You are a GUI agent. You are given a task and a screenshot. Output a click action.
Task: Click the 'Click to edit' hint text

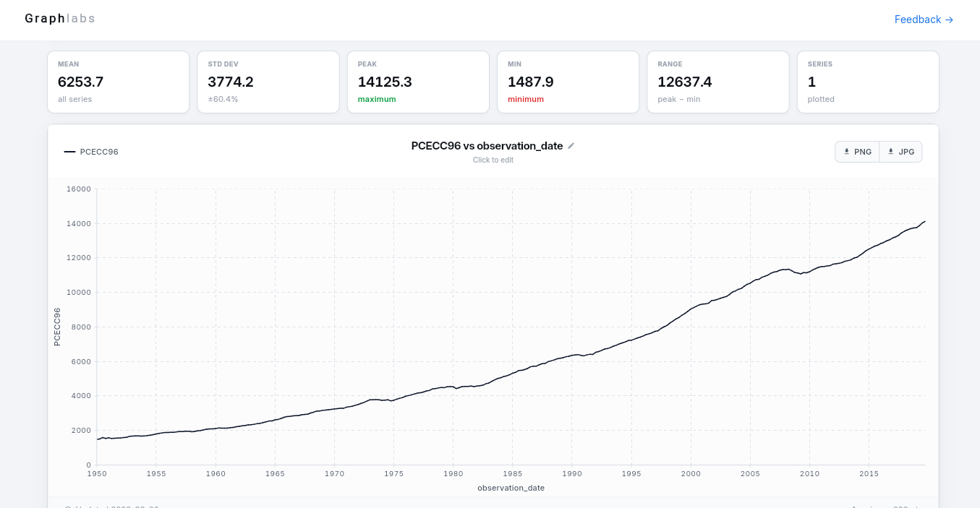[493, 160]
